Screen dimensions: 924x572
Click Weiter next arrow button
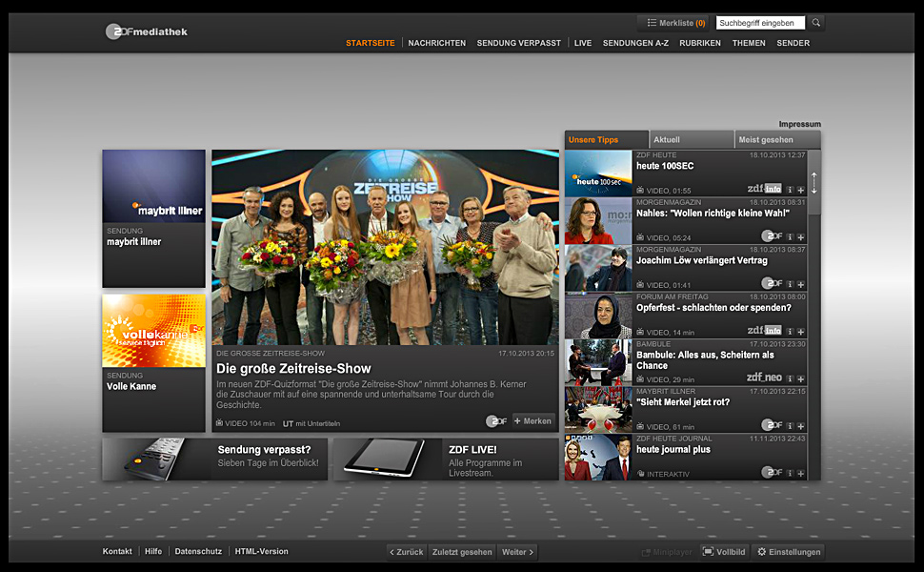(x=517, y=552)
